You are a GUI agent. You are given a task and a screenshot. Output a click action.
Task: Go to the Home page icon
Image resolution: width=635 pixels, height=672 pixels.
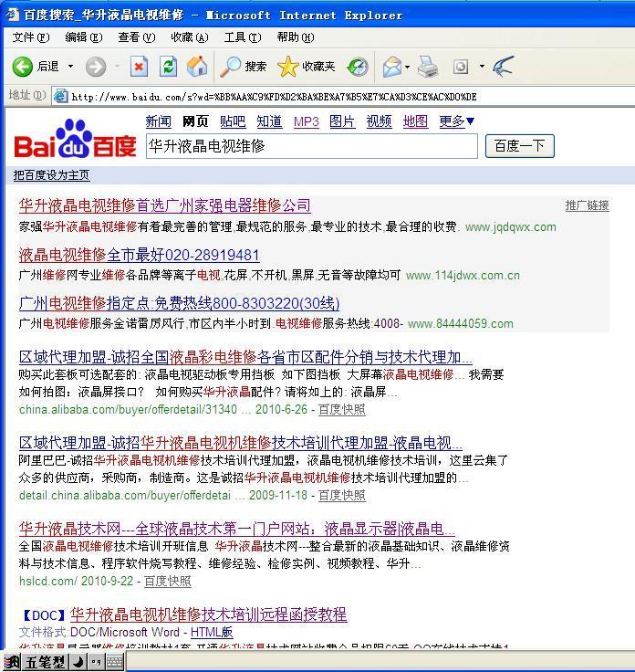pyautogui.click(x=196, y=66)
